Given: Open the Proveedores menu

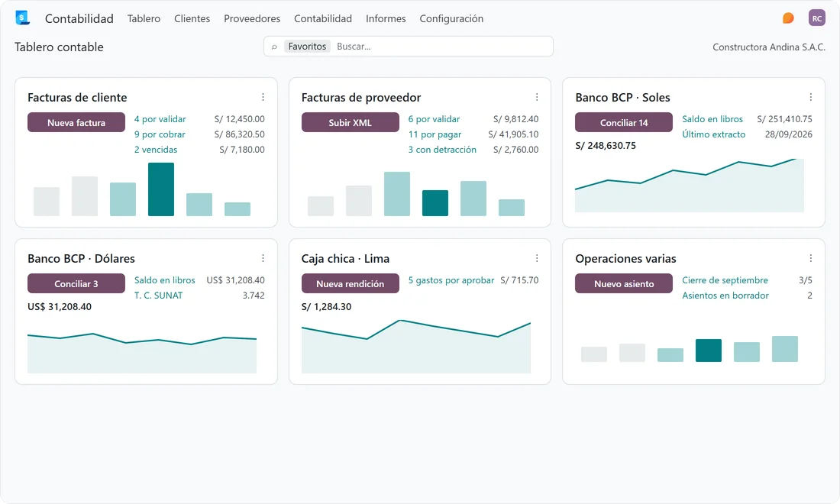Looking at the screenshot, I should [252, 18].
